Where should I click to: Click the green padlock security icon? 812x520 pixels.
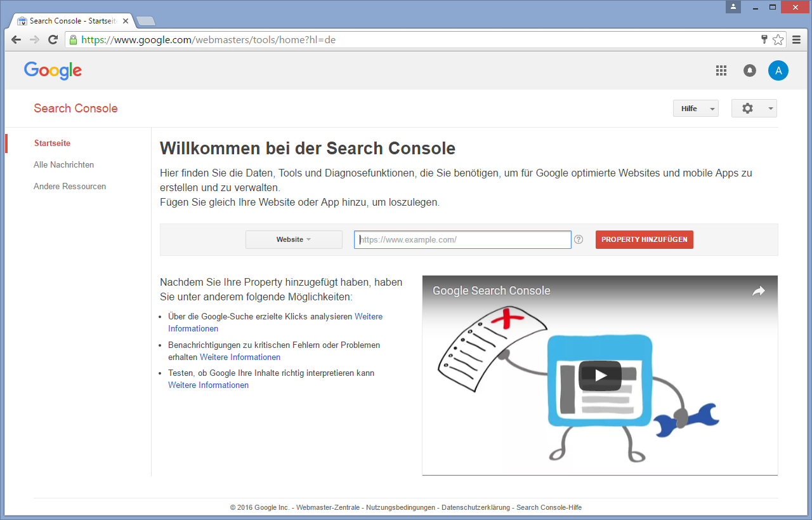pos(74,39)
